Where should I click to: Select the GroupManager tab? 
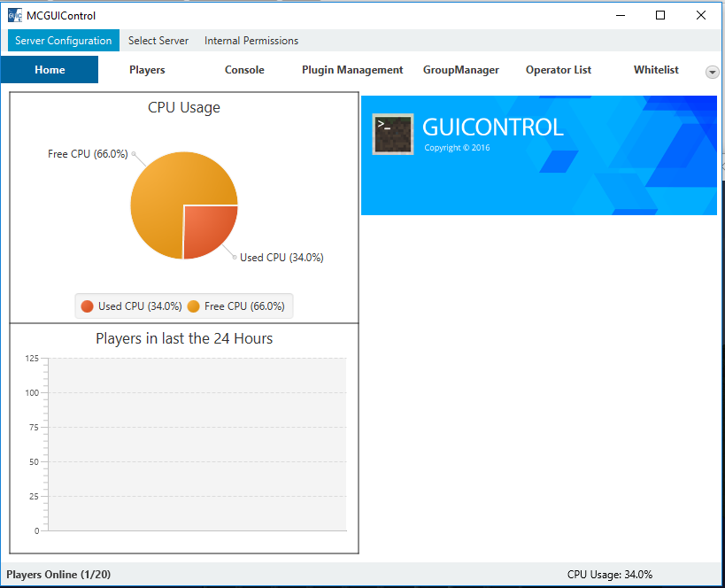pyautogui.click(x=461, y=70)
